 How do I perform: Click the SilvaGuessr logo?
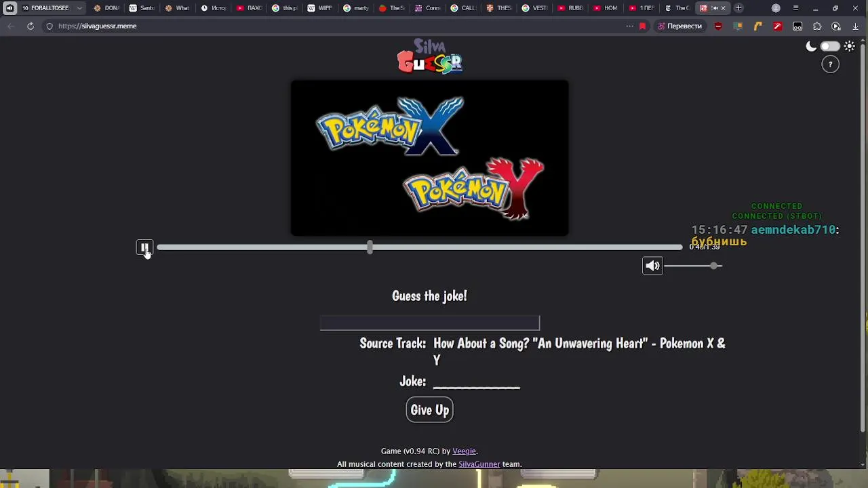[429, 56]
